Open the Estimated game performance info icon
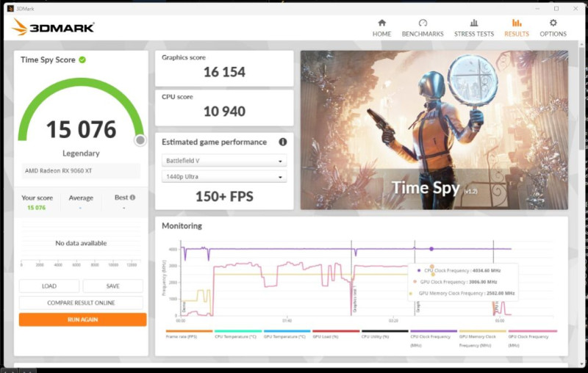The image size is (588, 373). coord(283,142)
